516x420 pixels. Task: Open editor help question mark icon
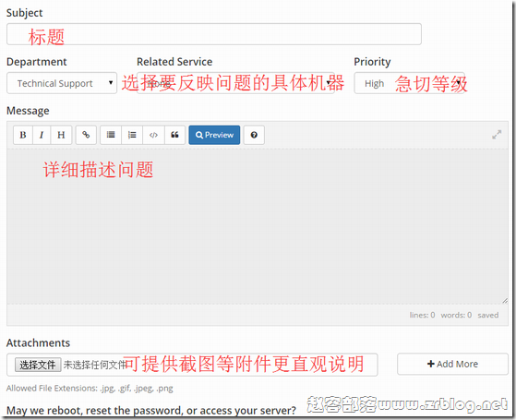pos(254,135)
